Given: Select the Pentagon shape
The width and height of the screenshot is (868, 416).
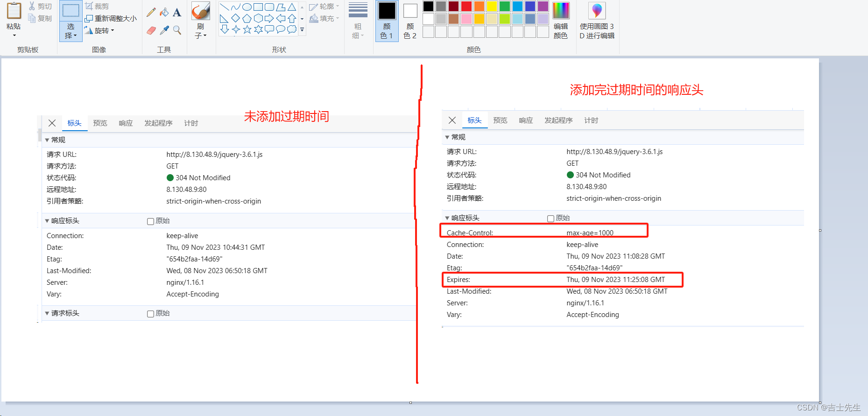Looking at the screenshot, I should point(247,18).
